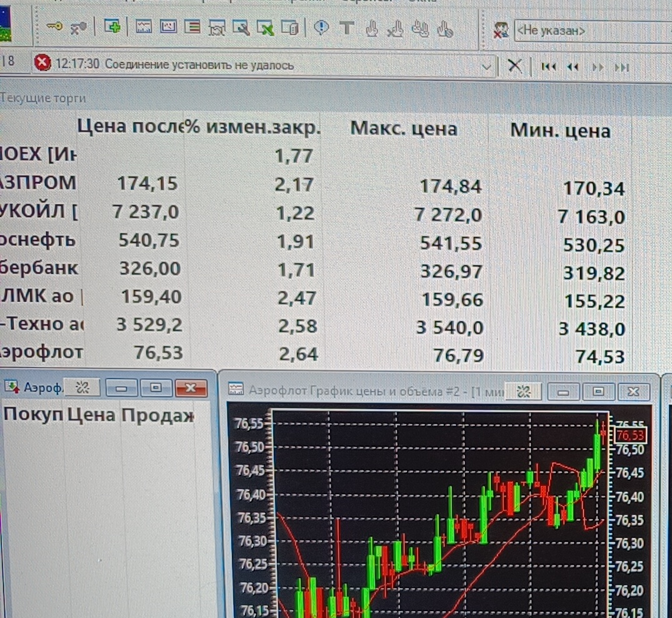Image resolution: width=672 pixels, height=618 pixels.
Task: Minimize the Аэрофлот order book window
Action: click(121, 388)
